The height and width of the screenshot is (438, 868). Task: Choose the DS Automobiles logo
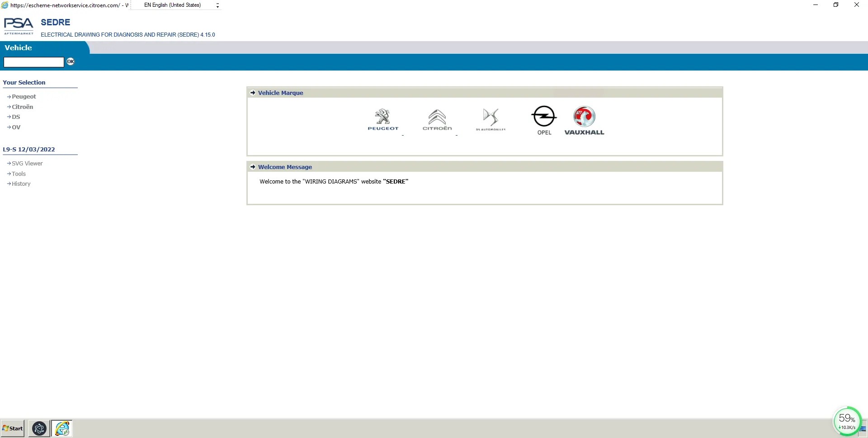[x=491, y=119]
